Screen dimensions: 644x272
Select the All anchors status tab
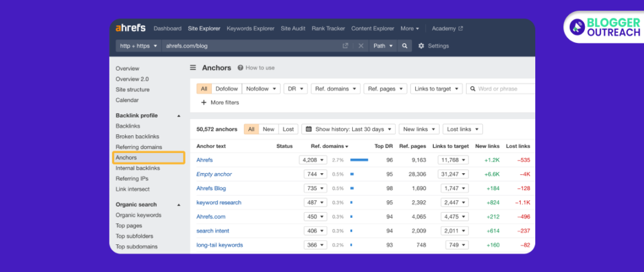click(x=252, y=129)
